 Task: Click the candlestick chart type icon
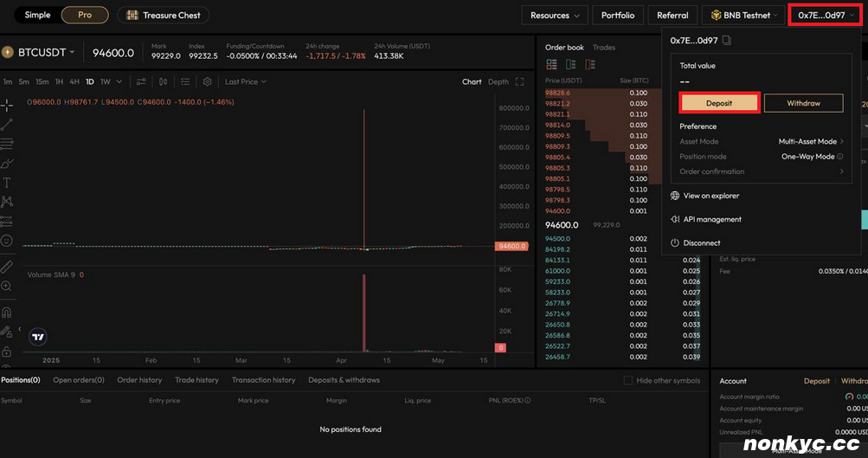point(164,81)
